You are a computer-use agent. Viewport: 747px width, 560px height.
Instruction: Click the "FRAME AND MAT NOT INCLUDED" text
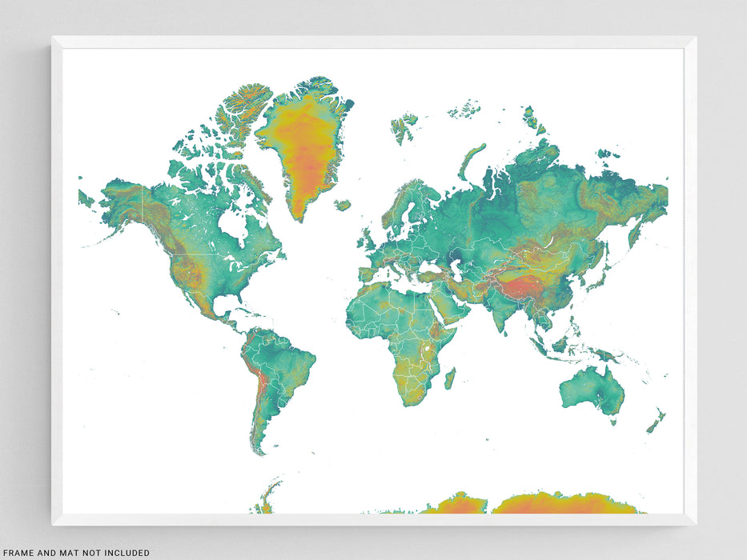76,553
